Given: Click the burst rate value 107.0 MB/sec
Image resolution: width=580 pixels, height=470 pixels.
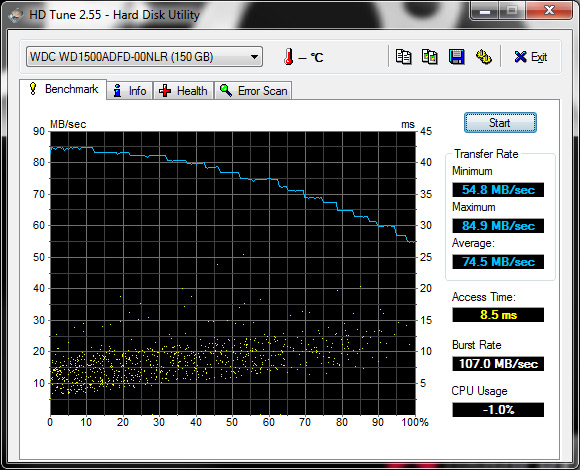Looking at the screenshot, I should click(498, 364).
